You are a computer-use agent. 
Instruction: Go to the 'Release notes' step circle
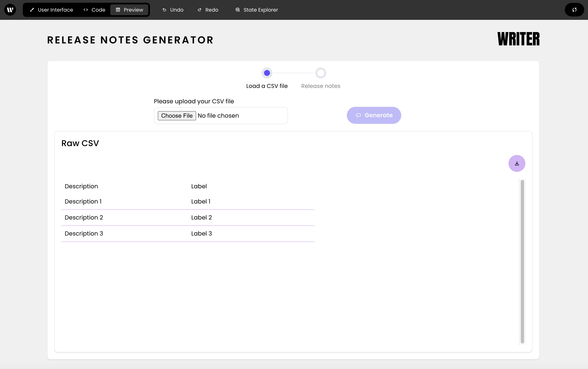tap(321, 73)
